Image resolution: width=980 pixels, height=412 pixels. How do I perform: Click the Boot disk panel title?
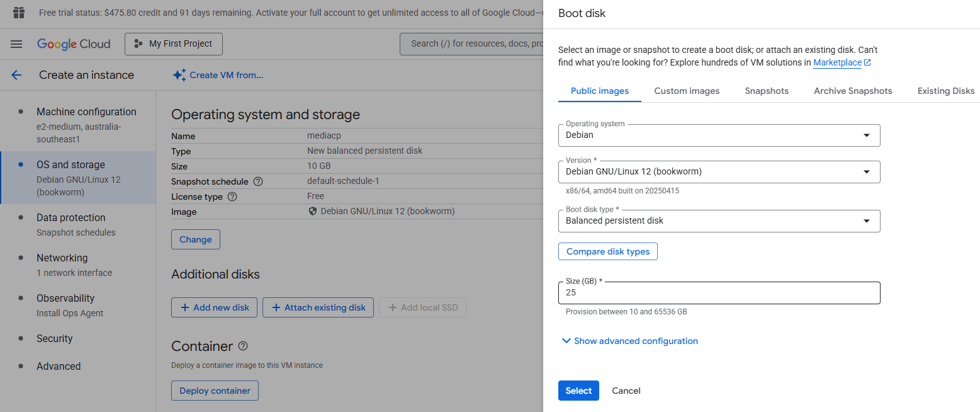coord(582,13)
